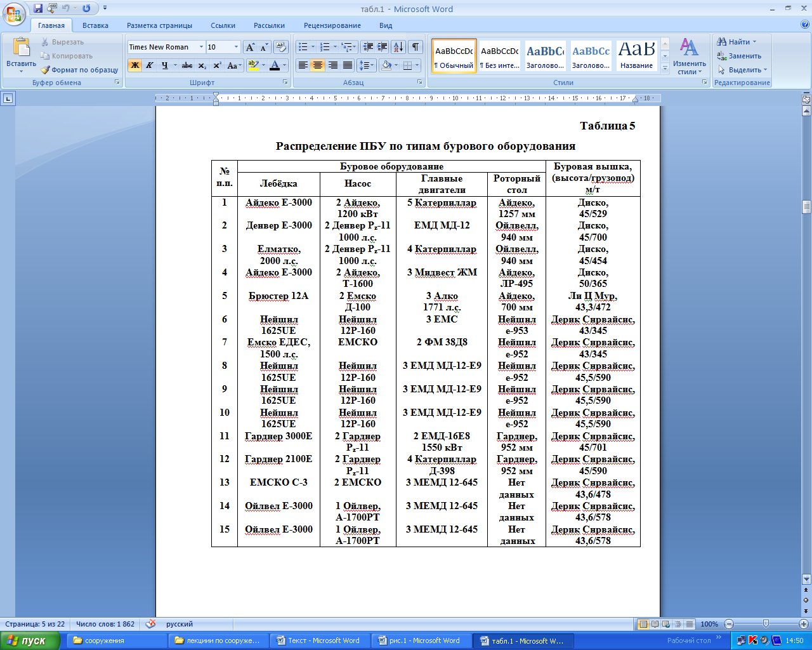The image size is (812, 650).
Task: Click the zoom slider in status bar
Action: (766, 624)
